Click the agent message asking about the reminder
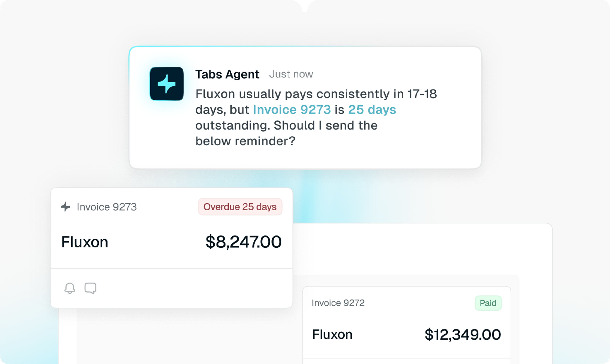Image resolution: width=610 pixels, height=364 pixels. [x=316, y=117]
